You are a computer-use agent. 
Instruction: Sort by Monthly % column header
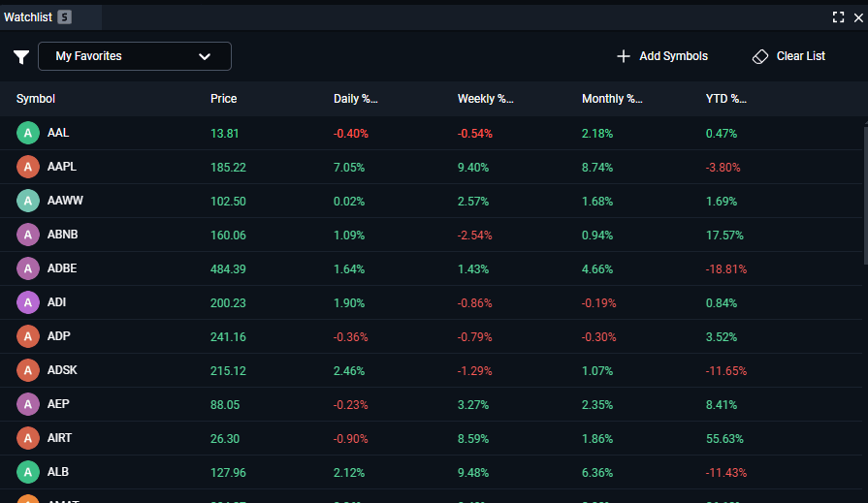coord(612,99)
